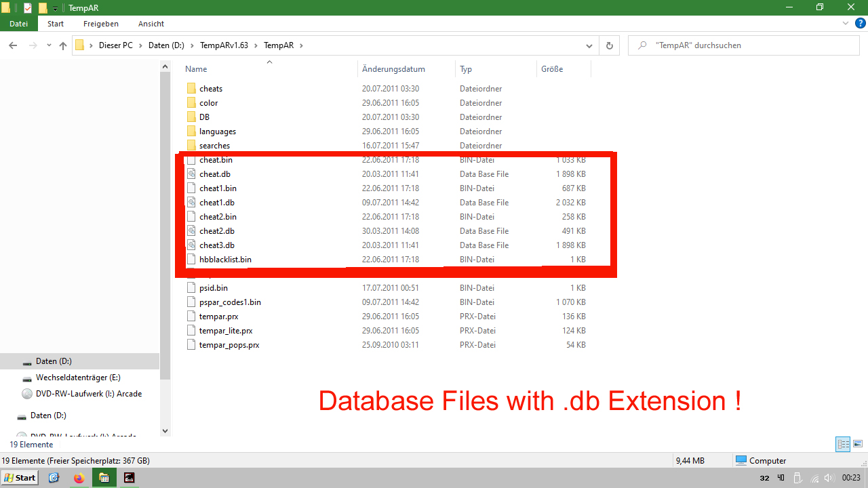This screenshot has height=488, width=868.
Task: Click the TempAR breadcrumb segment
Action: pos(279,45)
